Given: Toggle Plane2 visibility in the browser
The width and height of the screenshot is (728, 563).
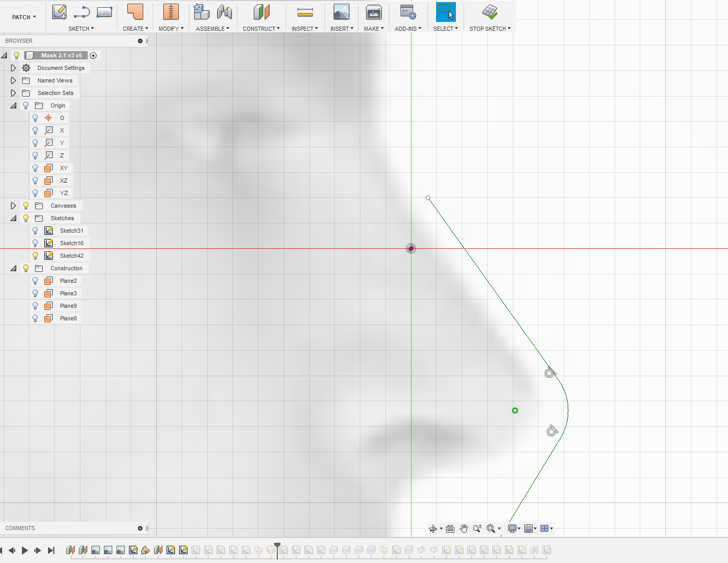Looking at the screenshot, I should click(x=35, y=281).
